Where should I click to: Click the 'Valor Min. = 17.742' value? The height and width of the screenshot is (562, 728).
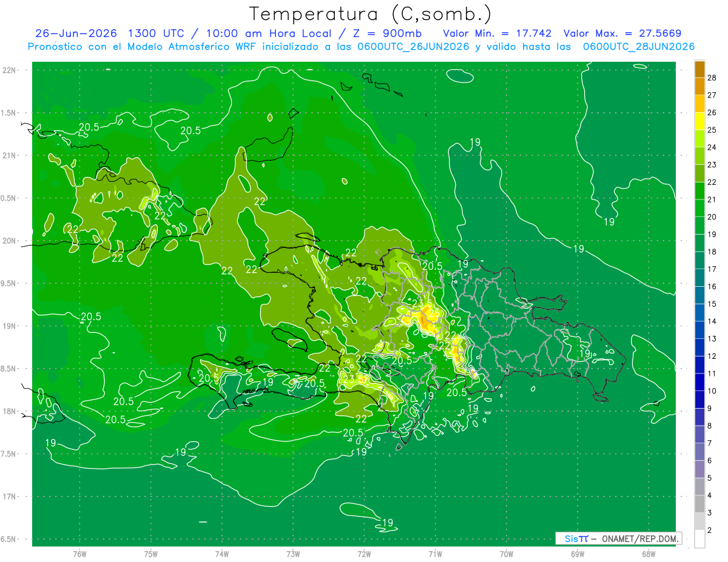[x=497, y=33]
